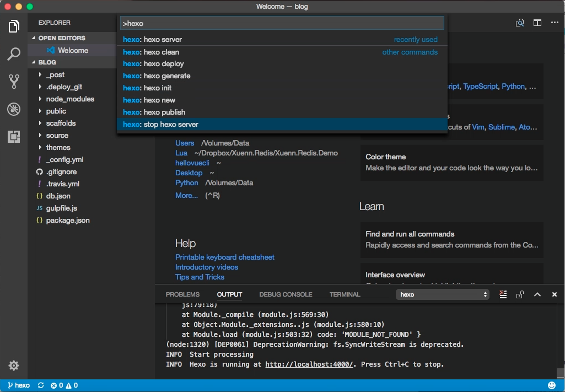The height and width of the screenshot is (392, 565).
Task: Open the package.json file
Action: 68,220
